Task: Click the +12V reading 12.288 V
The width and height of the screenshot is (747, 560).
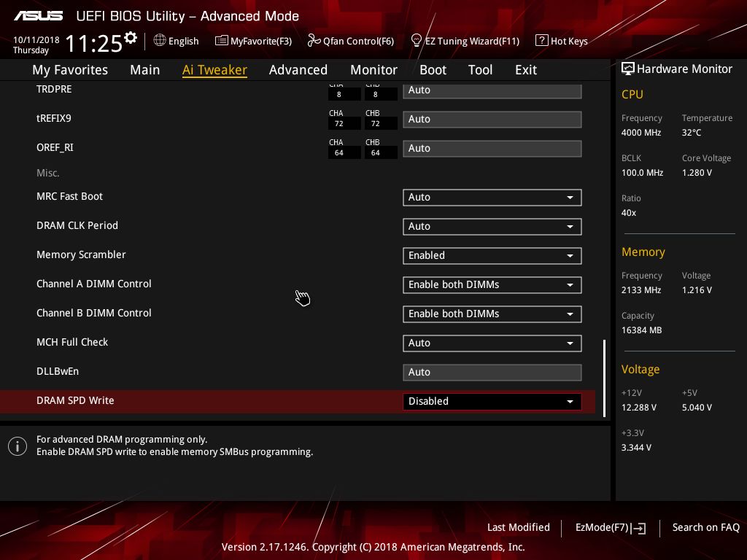Action: [x=639, y=408]
